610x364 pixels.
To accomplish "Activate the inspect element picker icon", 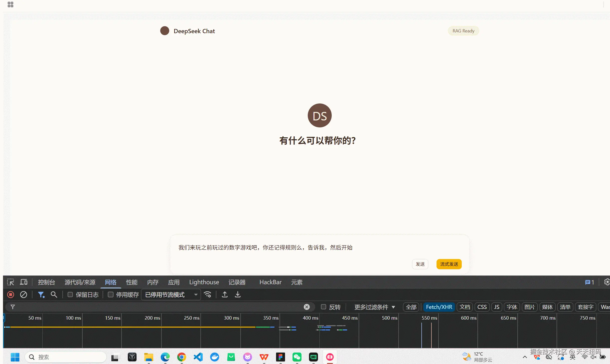I will 10,282.
